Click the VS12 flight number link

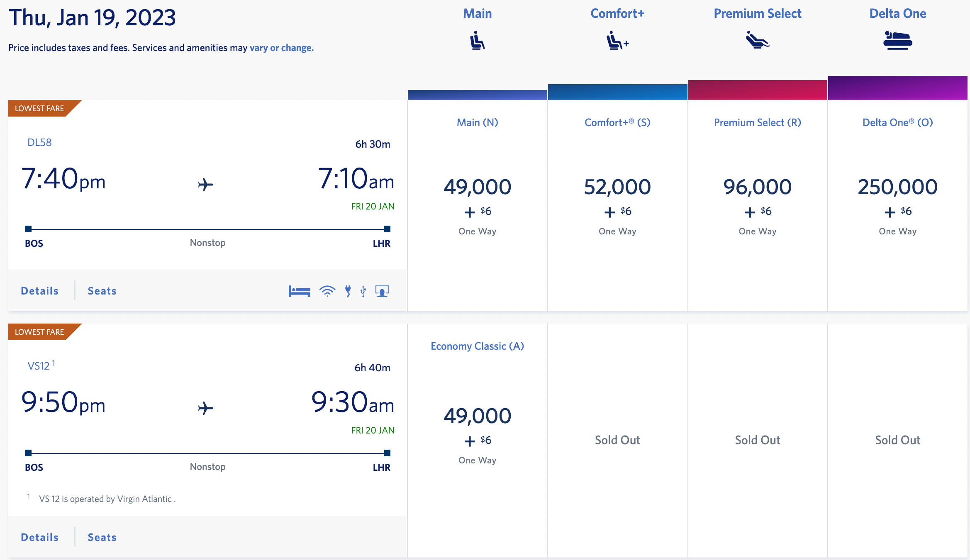pyautogui.click(x=37, y=365)
